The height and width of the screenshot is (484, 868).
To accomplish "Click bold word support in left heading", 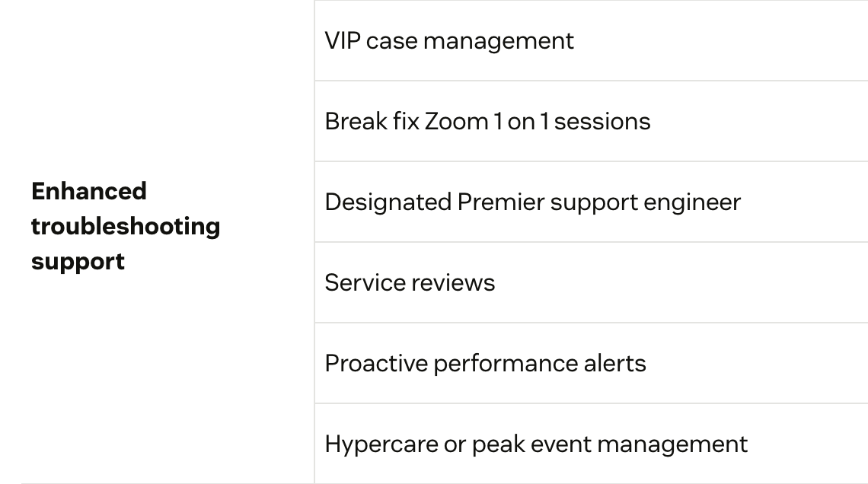I will point(78,263).
